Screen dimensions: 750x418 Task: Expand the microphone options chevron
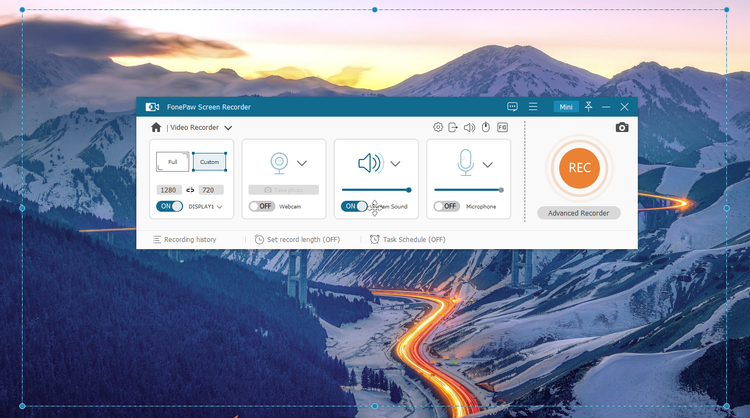487,165
